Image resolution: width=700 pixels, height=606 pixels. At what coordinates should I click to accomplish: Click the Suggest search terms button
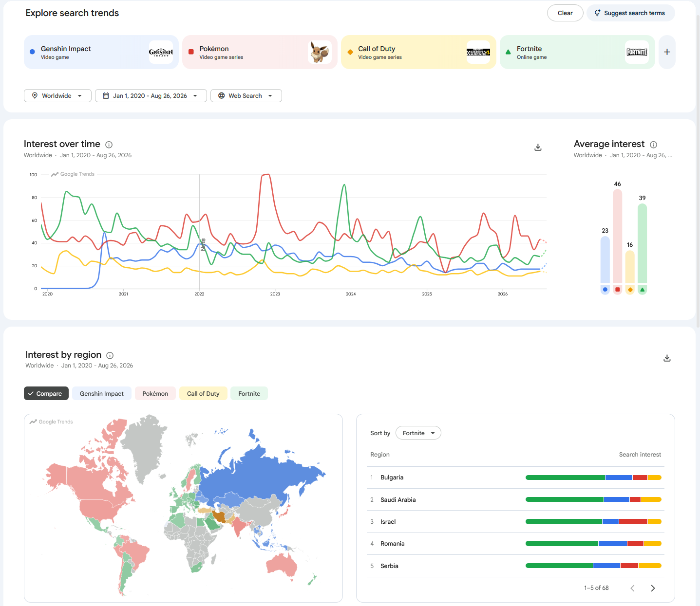pyautogui.click(x=630, y=13)
